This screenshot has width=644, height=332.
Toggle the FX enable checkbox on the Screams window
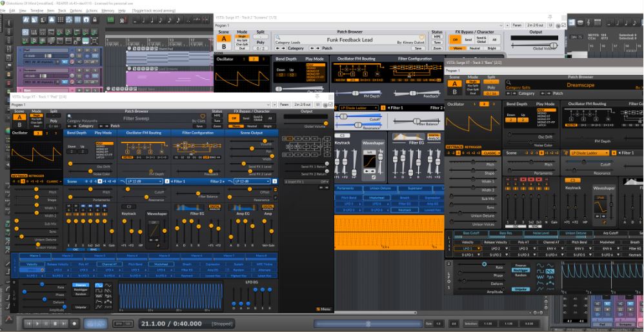tap(563, 25)
